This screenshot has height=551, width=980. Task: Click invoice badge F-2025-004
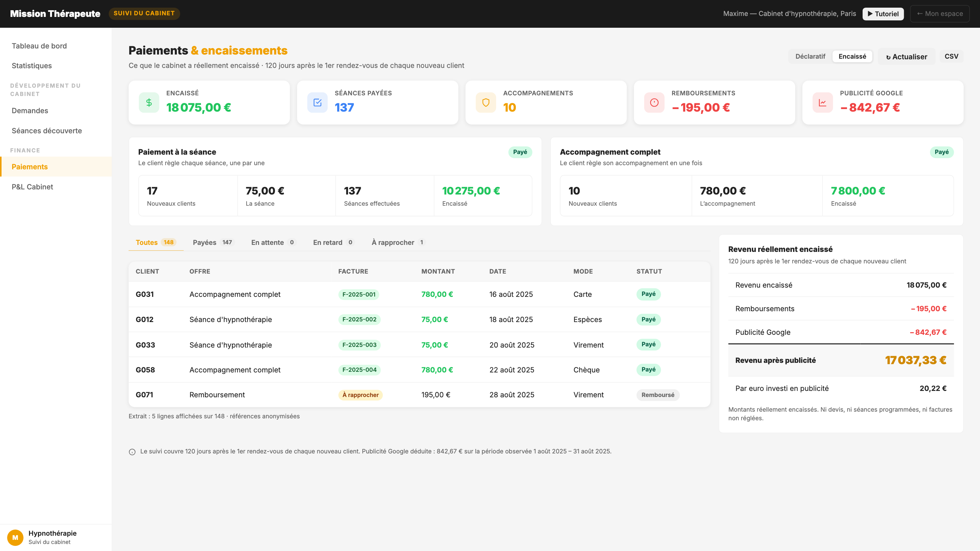coord(359,370)
